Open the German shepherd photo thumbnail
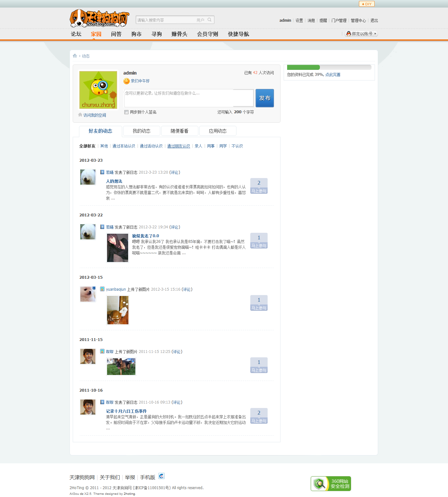448x497 pixels. click(x=121, y=366)
